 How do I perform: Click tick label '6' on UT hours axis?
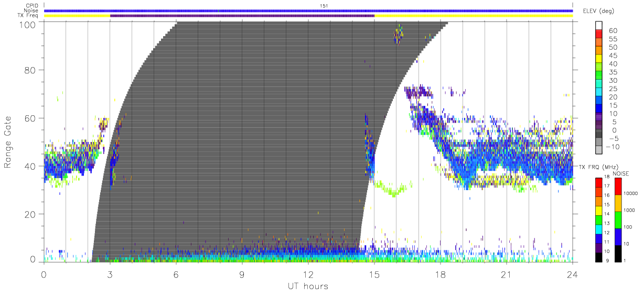pyautogui.click(x=176, y=274)
